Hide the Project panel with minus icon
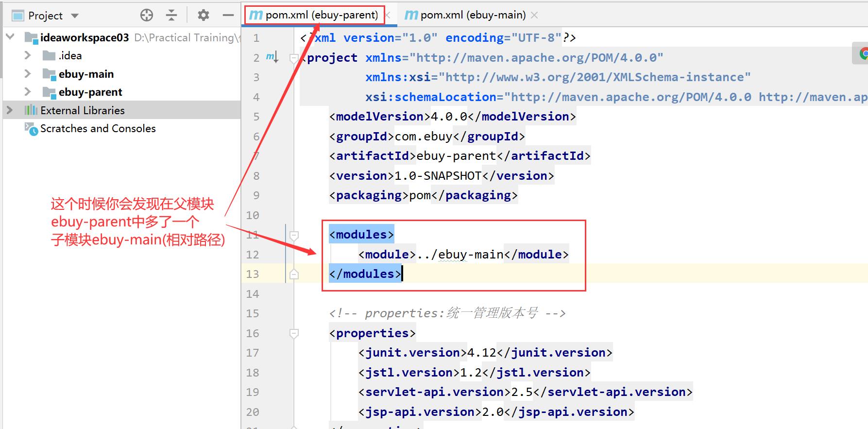 coord(228,16)
